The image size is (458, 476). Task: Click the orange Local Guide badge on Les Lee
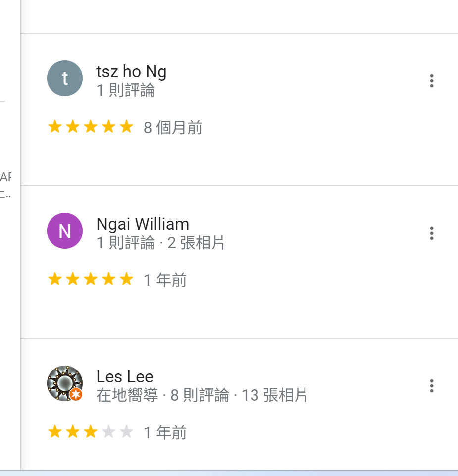76,394
